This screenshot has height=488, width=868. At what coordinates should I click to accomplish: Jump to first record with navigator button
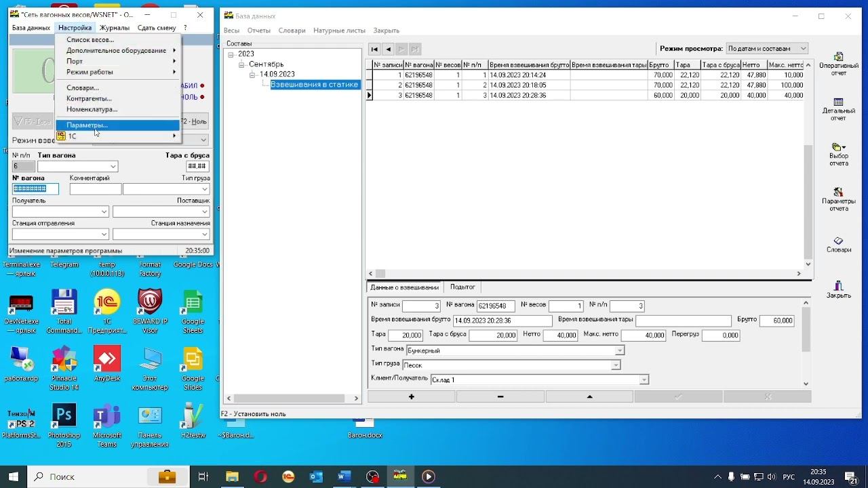(374, 49)
